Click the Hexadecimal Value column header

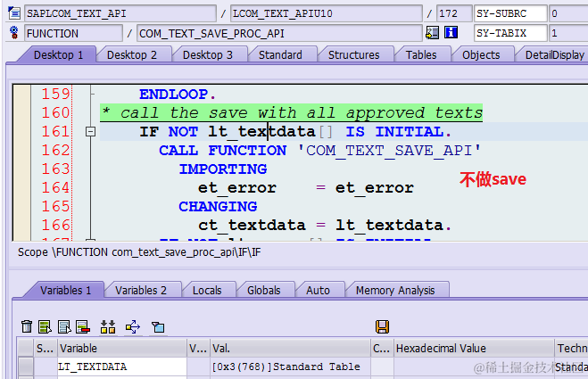[x=474, y=349]
